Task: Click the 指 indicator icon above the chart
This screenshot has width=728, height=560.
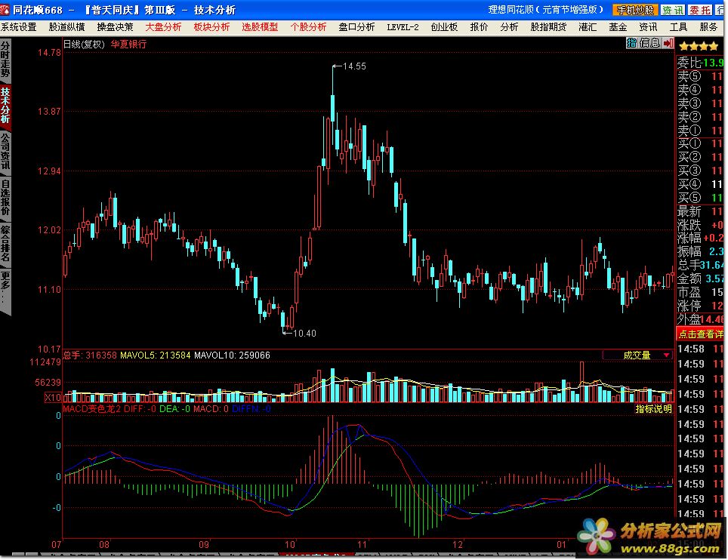Action: pyautogui.click(x=631, y=43)
